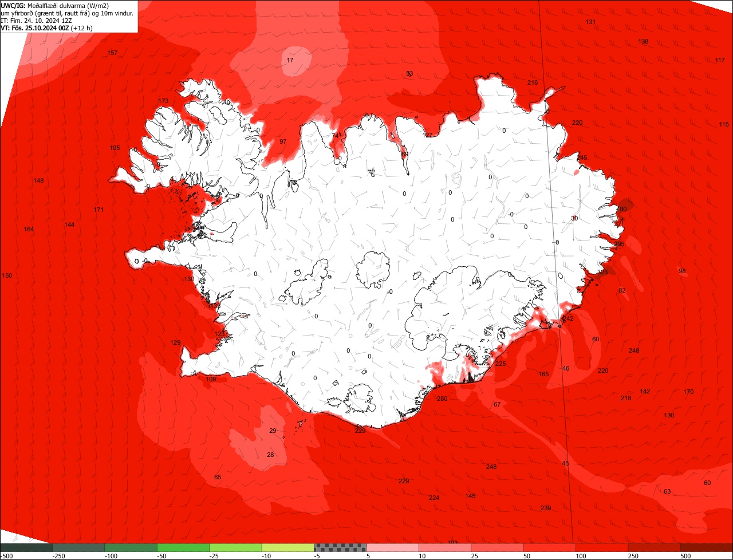The height and width of the screenshot is (560, 733).
Task: Click the dark red legend swatch (250 to 500)
Action: (x=655, y=547)
